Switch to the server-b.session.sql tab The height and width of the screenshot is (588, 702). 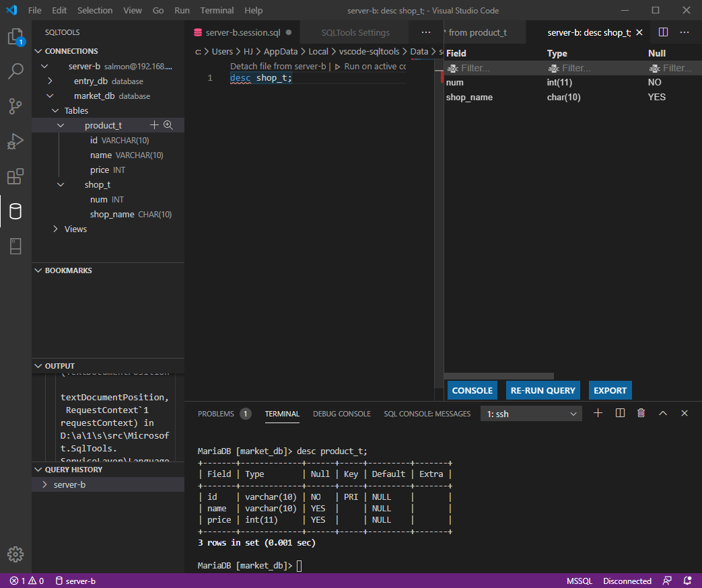[243, 33]
